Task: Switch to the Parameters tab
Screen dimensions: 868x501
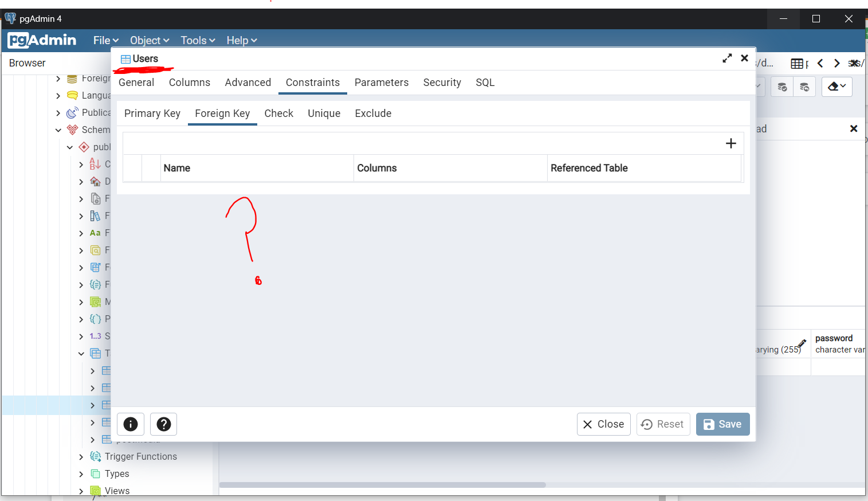Action: coord(382,83)
